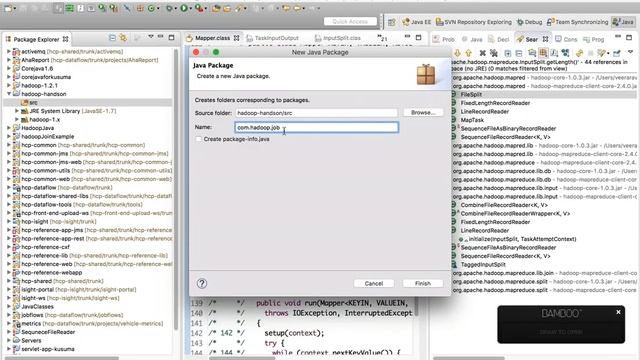Viewport: 640px width, 360px height.
Task: Open the Prob (Problems) view tab
Action: tap(444, 39)
